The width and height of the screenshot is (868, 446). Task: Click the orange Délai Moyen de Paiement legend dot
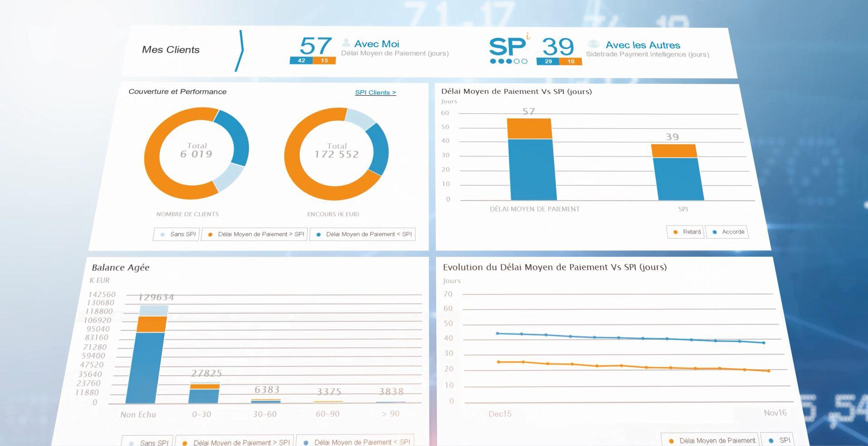click(x=670, y=440)
